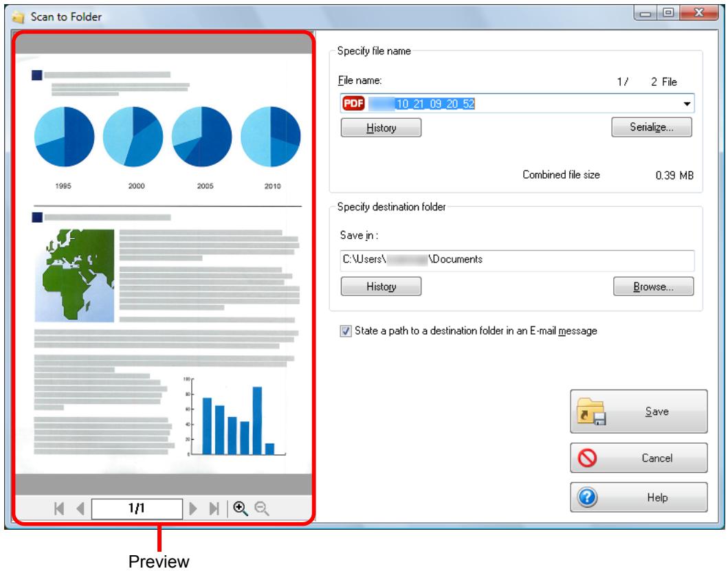
Task: Open Help for this dialog
Action: (639, 497)
